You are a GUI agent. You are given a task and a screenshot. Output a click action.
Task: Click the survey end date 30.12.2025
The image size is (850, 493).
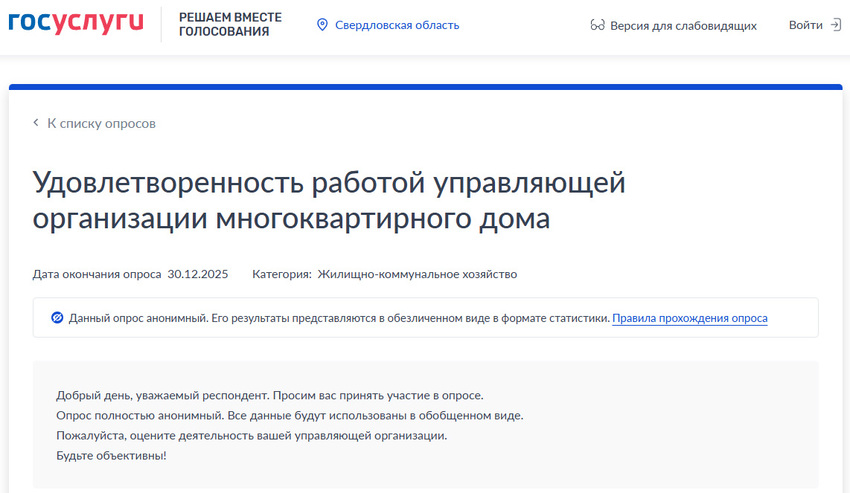198,274
